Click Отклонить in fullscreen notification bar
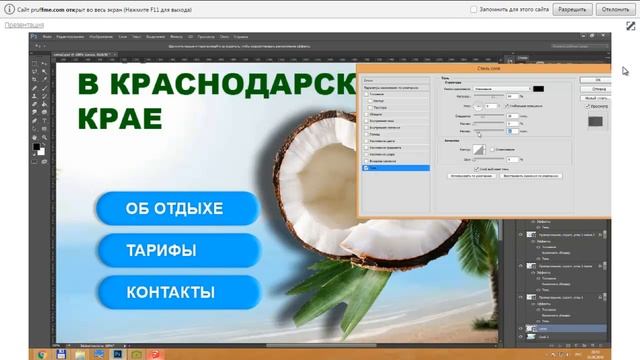Image resolution: width=640 pixels, height=360 pixels. click(616, 9)
